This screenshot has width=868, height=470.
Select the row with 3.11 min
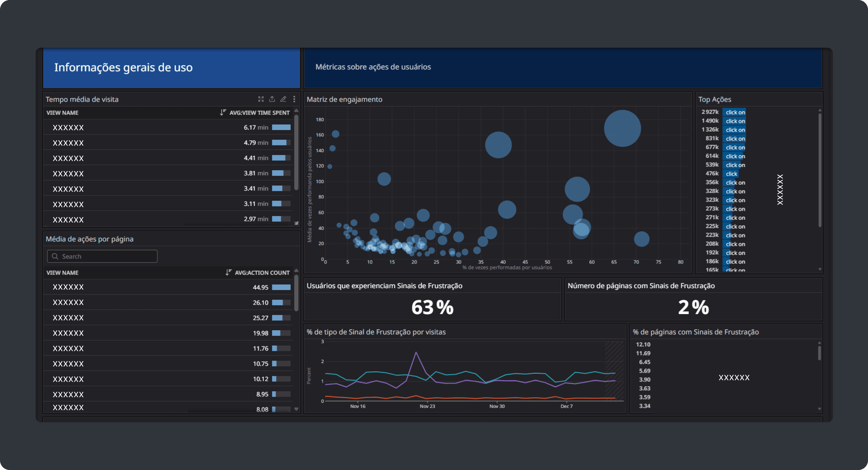168,203
